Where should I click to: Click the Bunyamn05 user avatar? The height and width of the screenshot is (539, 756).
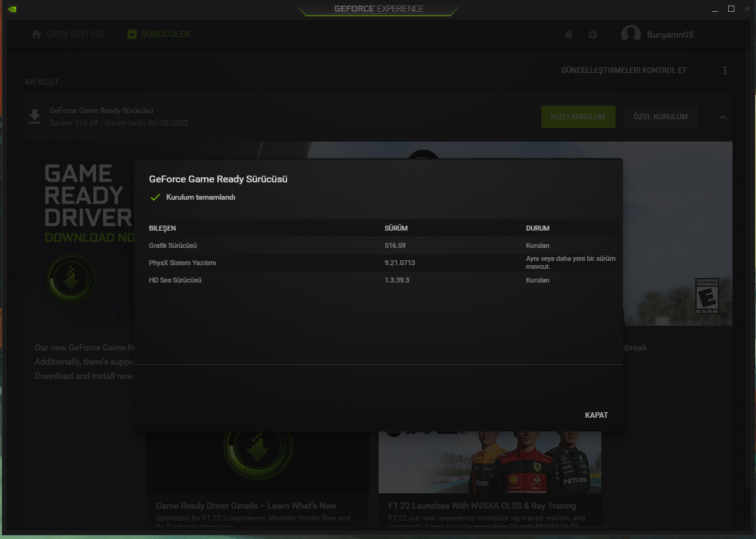coord(631,35)
